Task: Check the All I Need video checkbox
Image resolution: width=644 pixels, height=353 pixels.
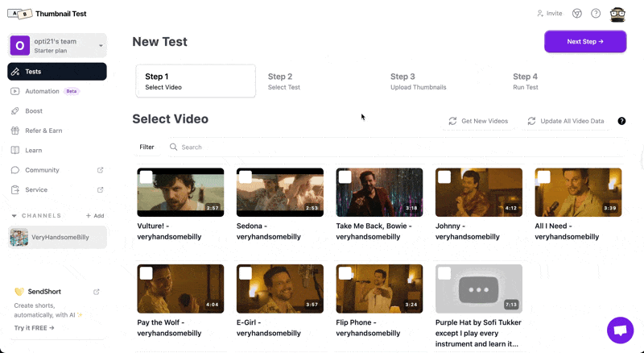Action: (544, 177)
